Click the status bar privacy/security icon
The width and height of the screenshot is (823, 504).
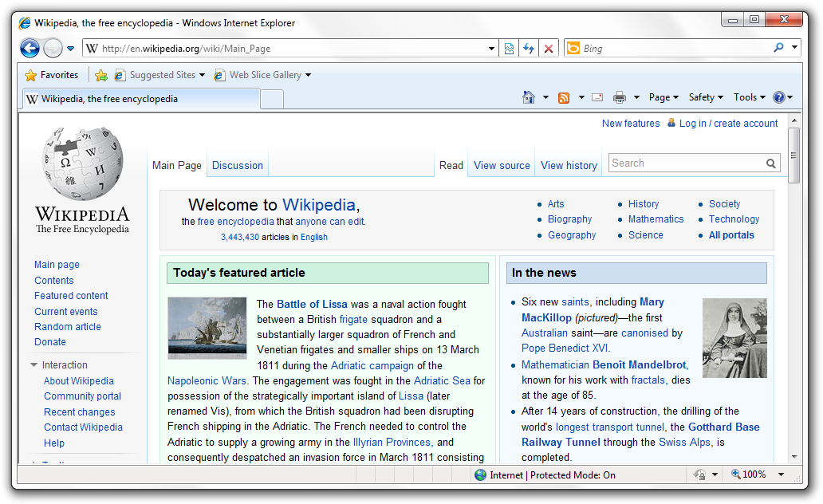(x=699, y=474)
